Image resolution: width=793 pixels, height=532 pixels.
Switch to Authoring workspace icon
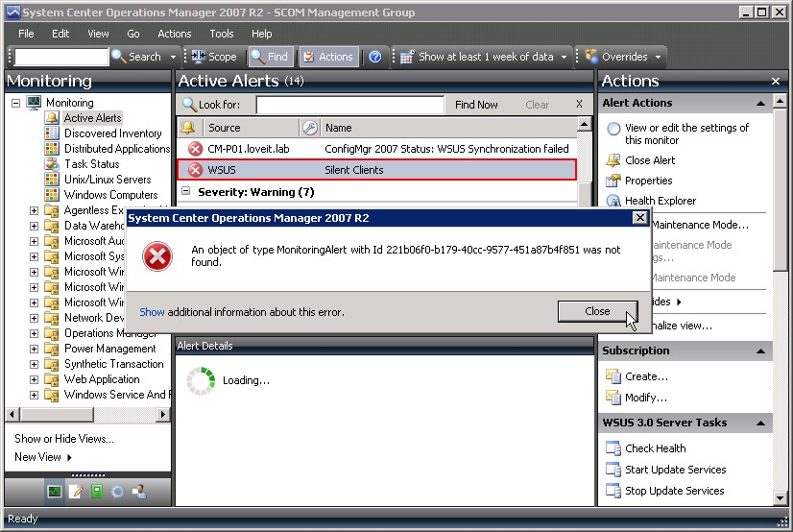pos(75,492)
